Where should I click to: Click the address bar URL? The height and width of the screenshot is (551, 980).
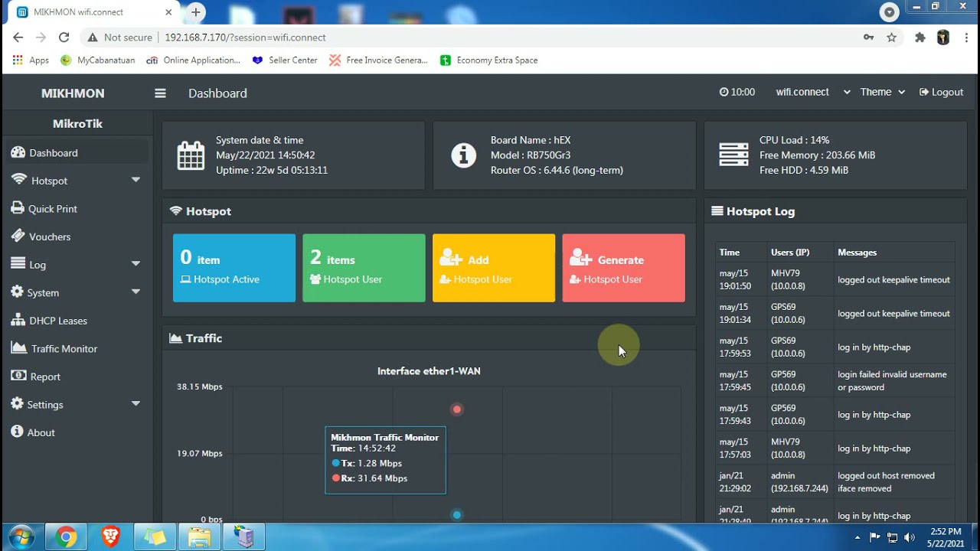coord(245,37)
